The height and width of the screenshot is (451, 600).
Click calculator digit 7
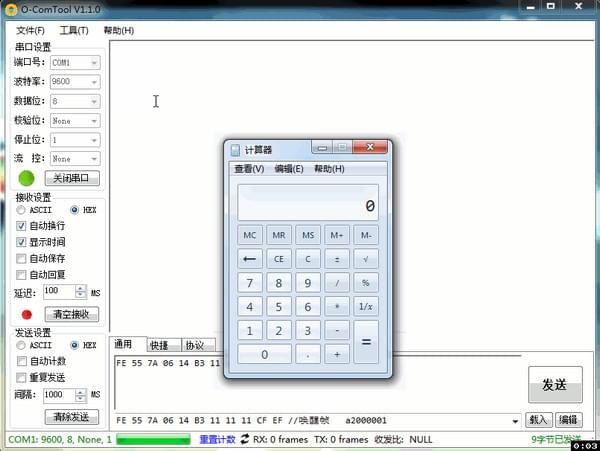click(249, 283)
